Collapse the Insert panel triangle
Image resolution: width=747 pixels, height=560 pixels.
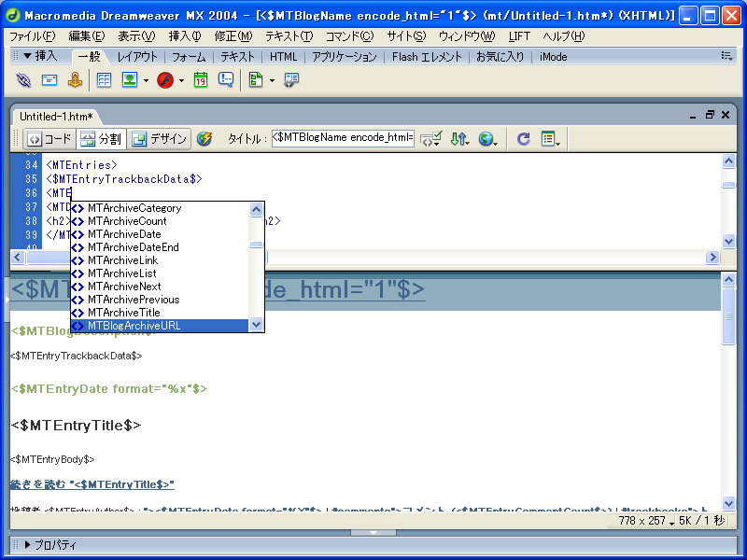(28, 56)
